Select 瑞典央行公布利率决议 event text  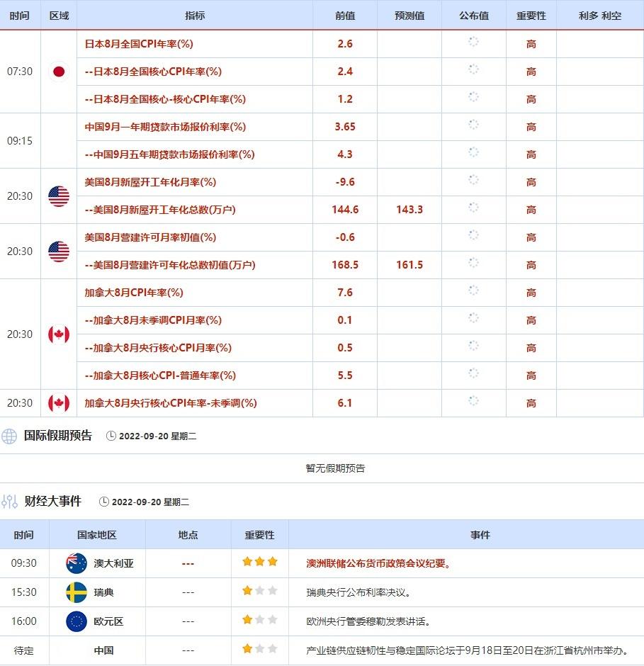(x=358, y=592)
